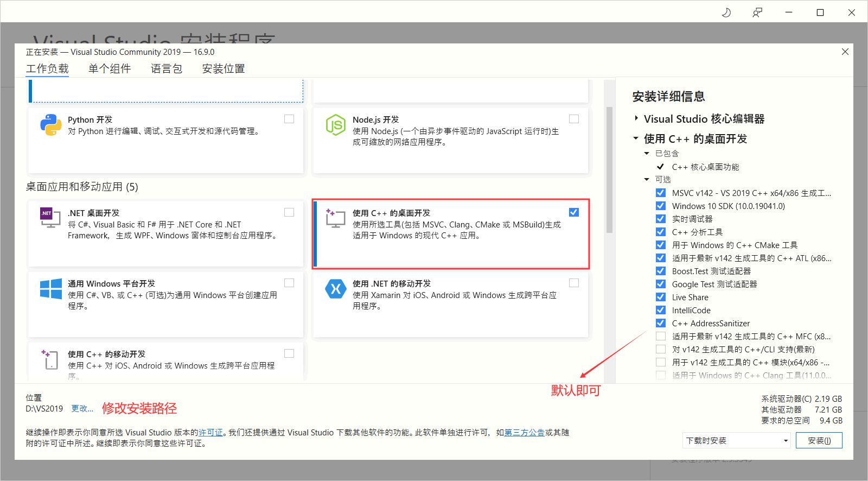The image size is (868, 481).
Task: Toggle the dark theme moon icon
Action: (x=726, y=12)
